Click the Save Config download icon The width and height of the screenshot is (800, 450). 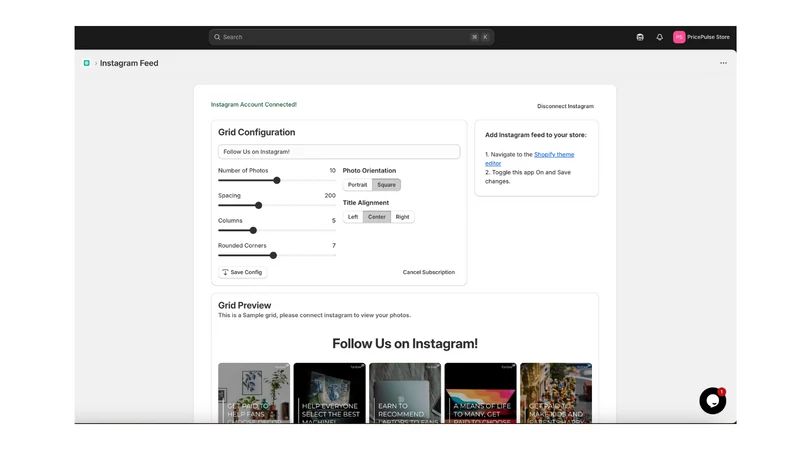(x=225, y=272)
